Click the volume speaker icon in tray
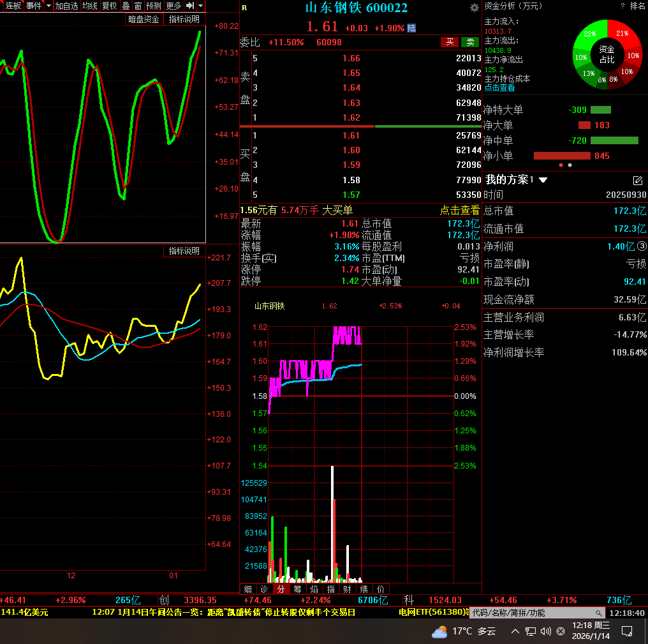The image size is (648, 644). click(x=545, y=631)
